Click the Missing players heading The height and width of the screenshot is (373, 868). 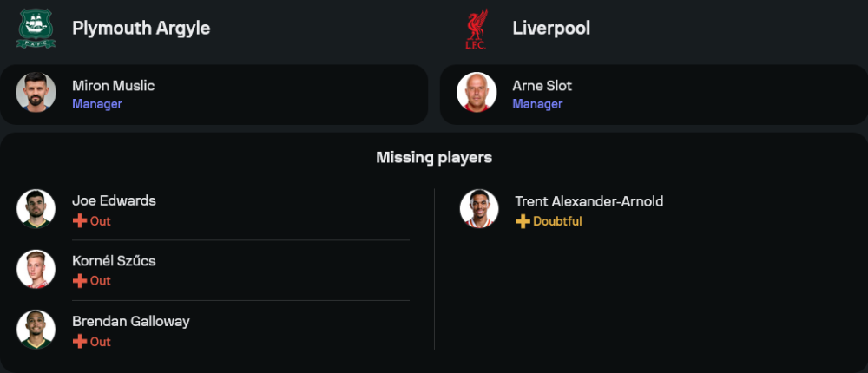point(434,157)
